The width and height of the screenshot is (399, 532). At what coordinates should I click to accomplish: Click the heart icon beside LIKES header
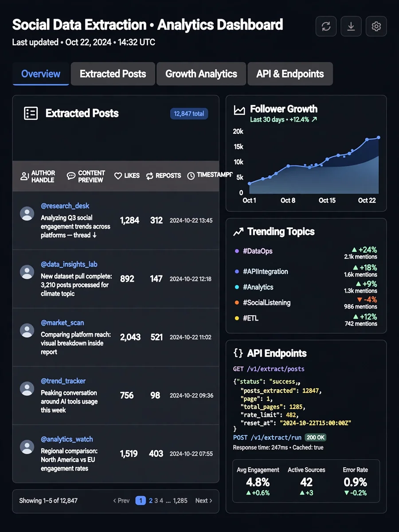(118, 176)
